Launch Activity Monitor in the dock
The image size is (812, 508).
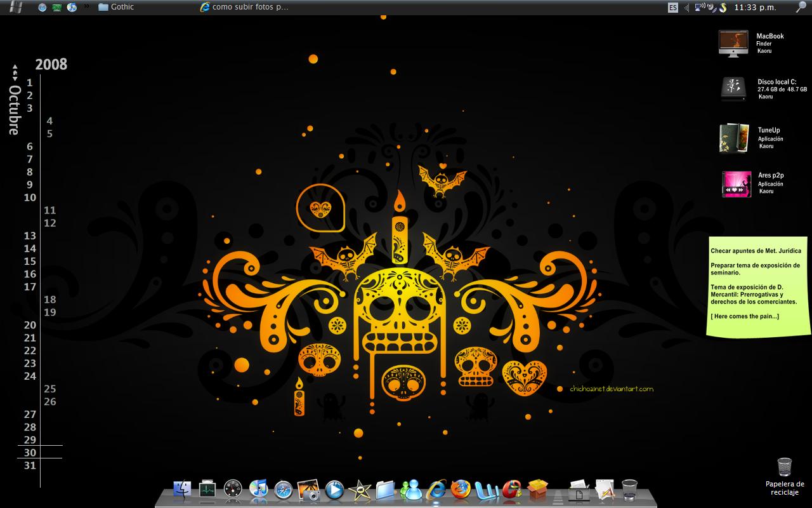pyautogui.click(x=207, y=489)
